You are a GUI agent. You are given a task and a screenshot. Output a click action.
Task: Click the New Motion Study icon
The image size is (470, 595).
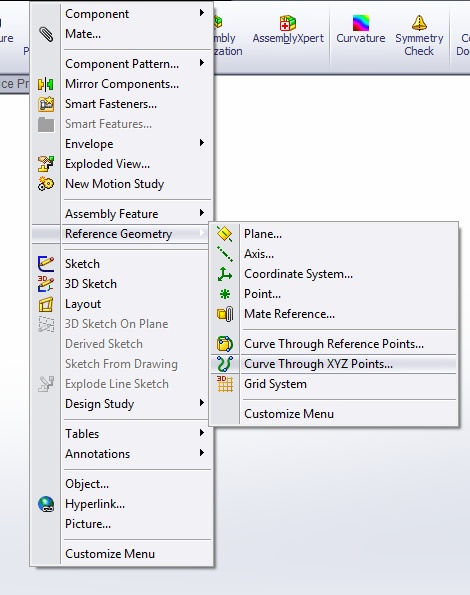pyautogui.click(x=46, y=184)
